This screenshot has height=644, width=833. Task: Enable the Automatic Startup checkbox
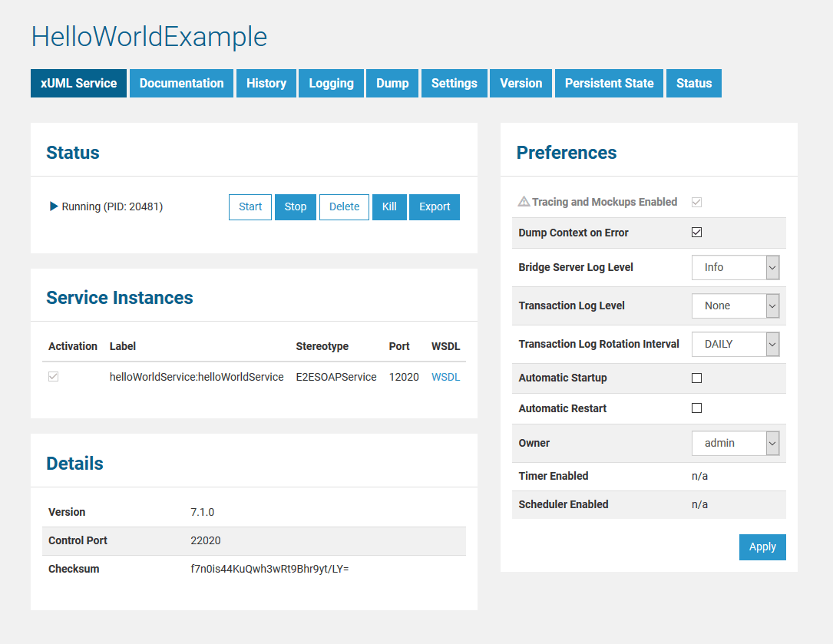pos(696,378)
